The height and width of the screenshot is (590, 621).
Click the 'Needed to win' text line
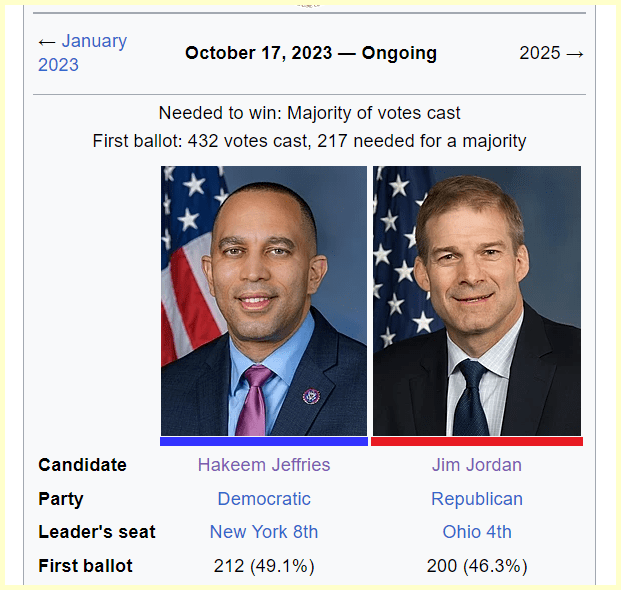pos(310,113)
